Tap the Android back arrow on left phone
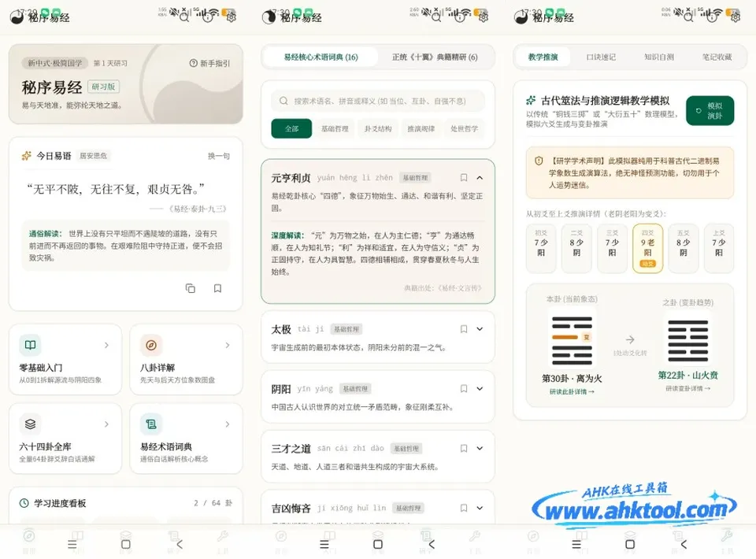This screenshot has height=559, width=756. 180,545
